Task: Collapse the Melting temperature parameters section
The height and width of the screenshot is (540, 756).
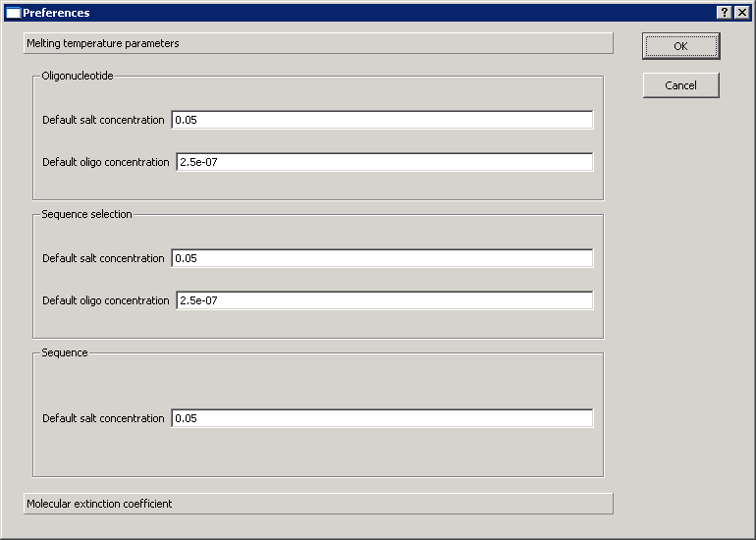Action: tap(318, 43)
